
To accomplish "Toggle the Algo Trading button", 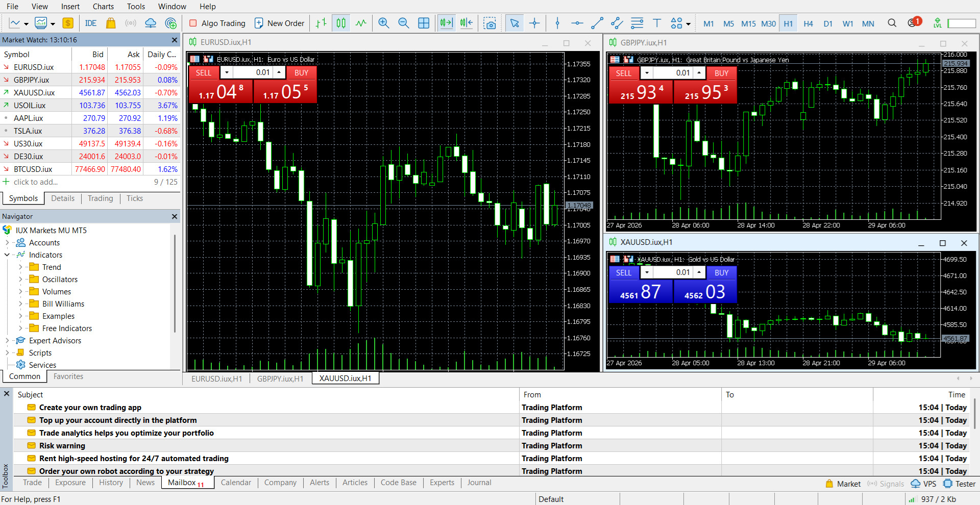I will click(x=217, y=23).
